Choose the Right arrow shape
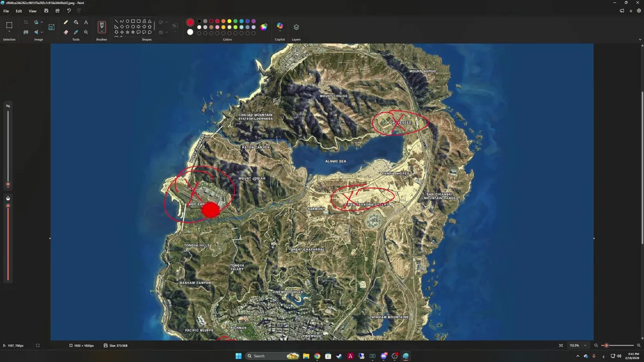The width and height of the screenshot is (644, 362). pos(138,27)
